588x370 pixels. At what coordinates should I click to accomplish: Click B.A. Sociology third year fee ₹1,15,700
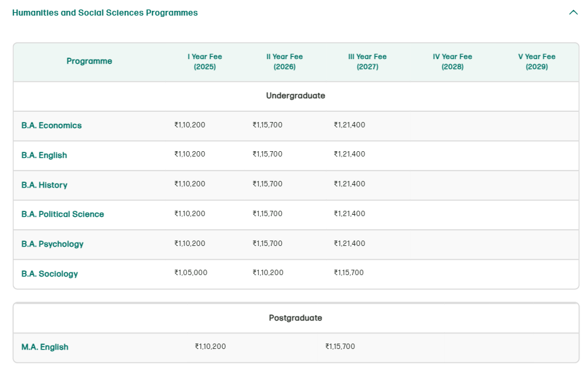349,272
